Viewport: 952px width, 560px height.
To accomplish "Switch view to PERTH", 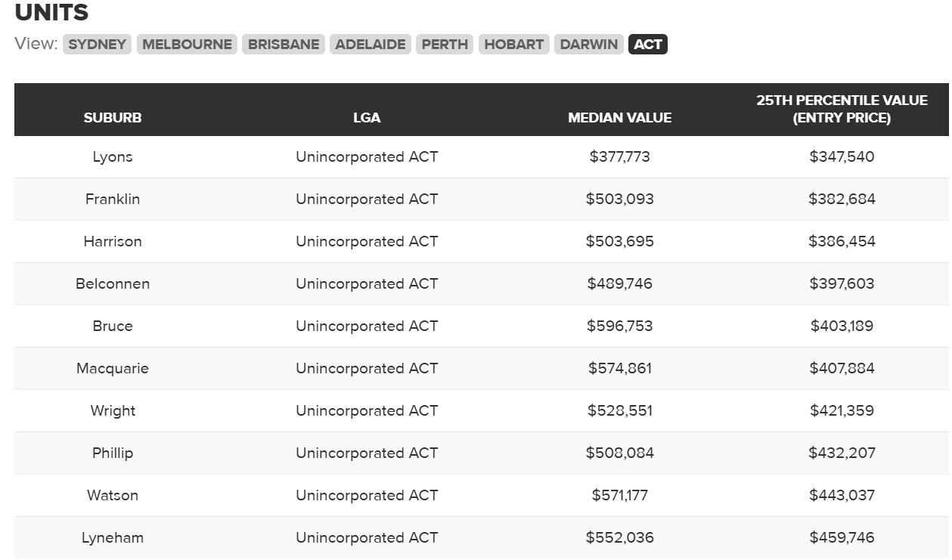I will pyautogui.click(x=445, y=44).
